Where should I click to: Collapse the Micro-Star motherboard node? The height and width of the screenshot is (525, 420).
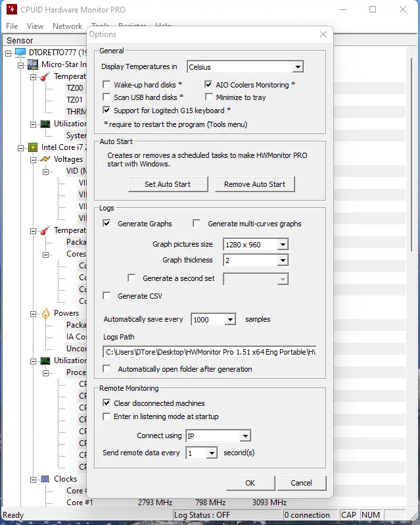21,65
